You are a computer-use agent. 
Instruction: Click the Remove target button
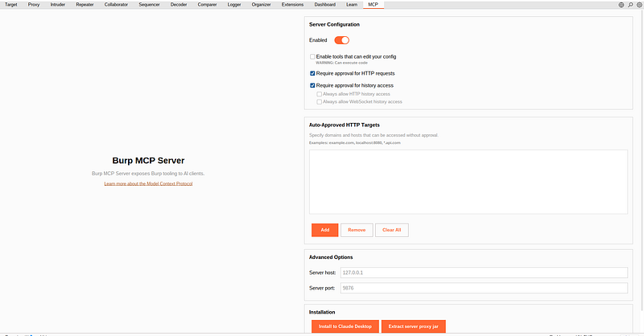coord(357,230)
